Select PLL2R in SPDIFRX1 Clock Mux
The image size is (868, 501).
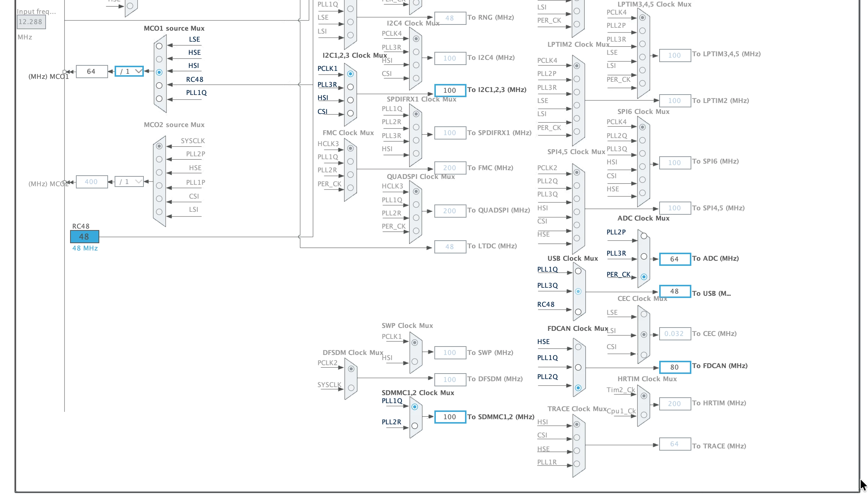coord(416,127)
